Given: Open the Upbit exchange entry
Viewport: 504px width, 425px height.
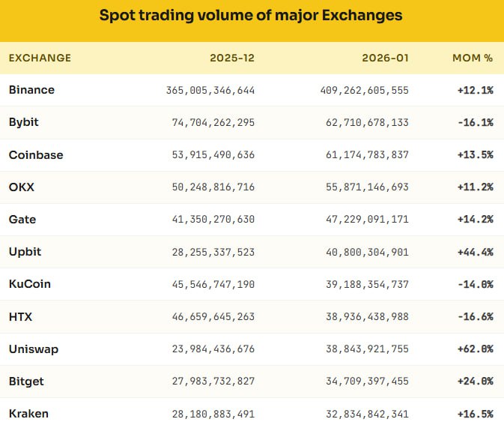Looking at the screenshot, I should 25,252.
